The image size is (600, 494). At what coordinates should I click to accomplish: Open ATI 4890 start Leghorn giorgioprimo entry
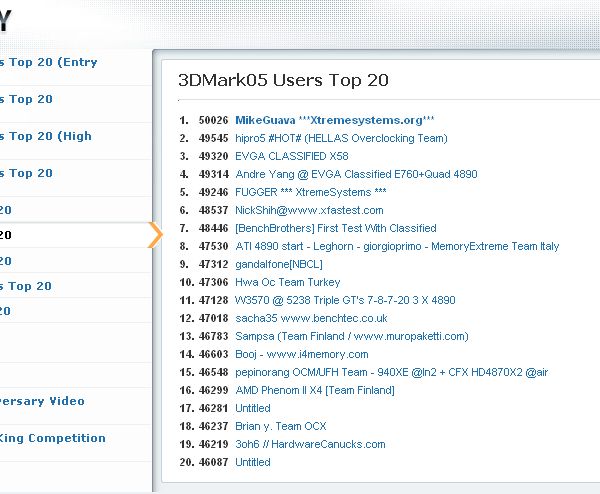click(397, 246)
